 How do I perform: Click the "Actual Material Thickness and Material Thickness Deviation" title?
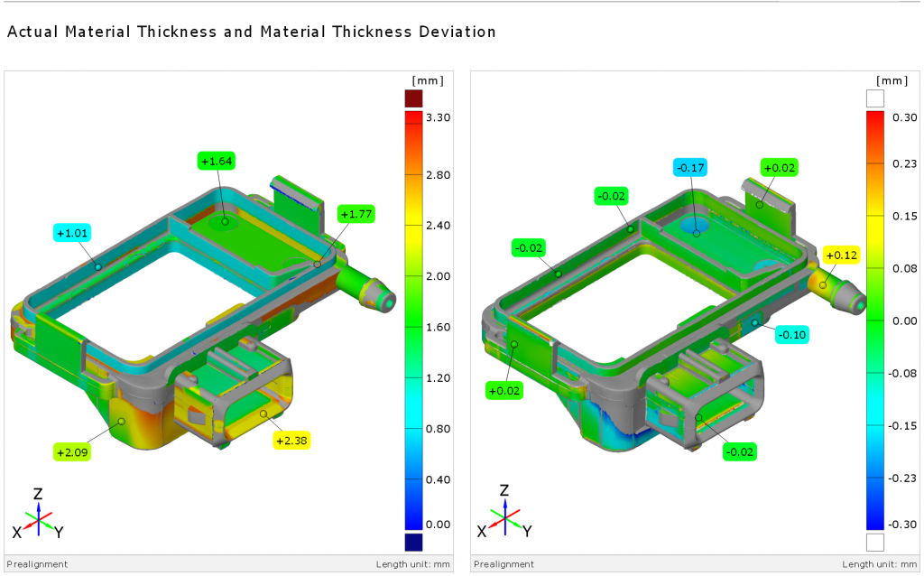[252, 32]
